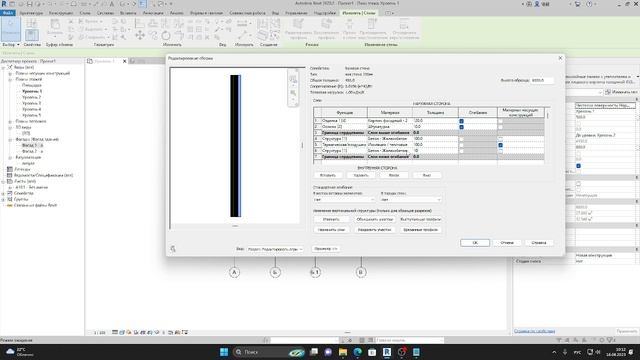Click the Preview << button in dialog
This screenshot has width=640, height=360.
(326, 249)
